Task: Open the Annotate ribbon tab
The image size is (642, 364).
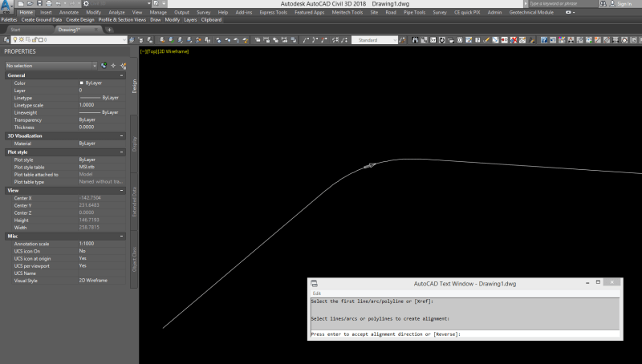Action: [x=69, y=12]
